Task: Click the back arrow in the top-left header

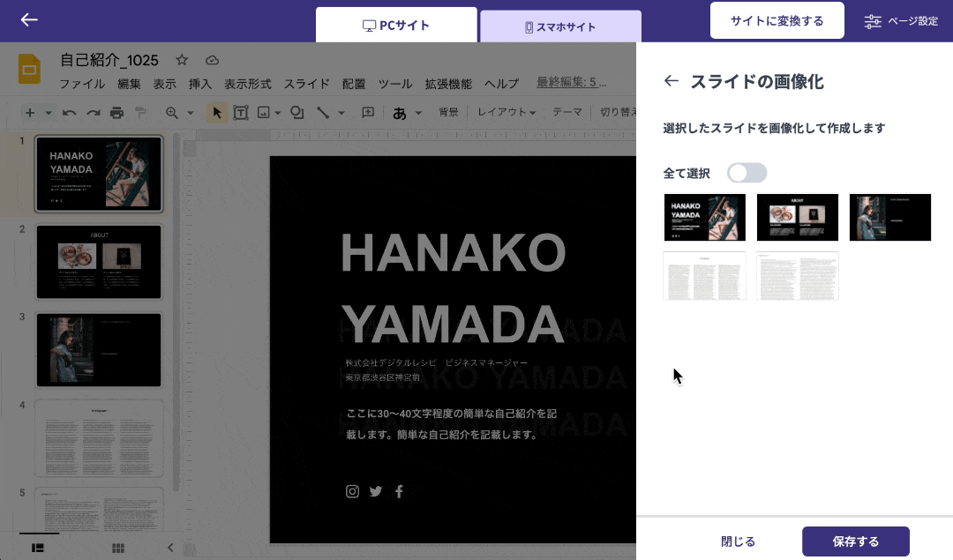Action: [x=29, y=19]
